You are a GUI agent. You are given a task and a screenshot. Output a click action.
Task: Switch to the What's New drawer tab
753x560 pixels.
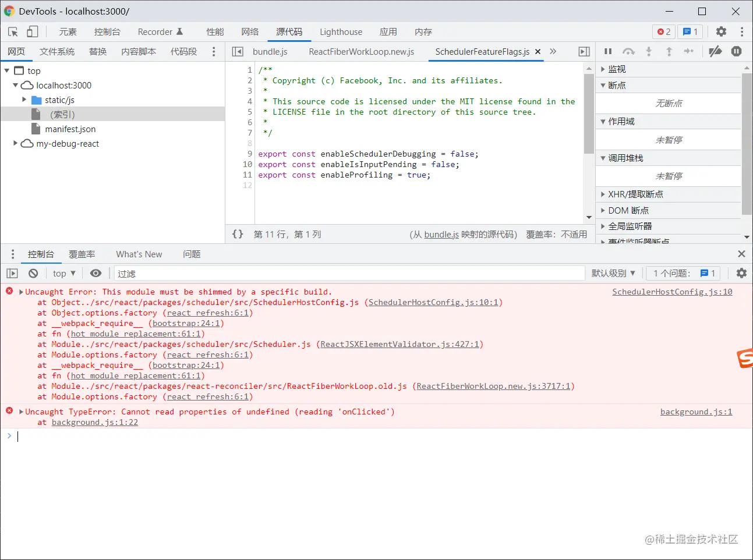[x=139, y=254]
